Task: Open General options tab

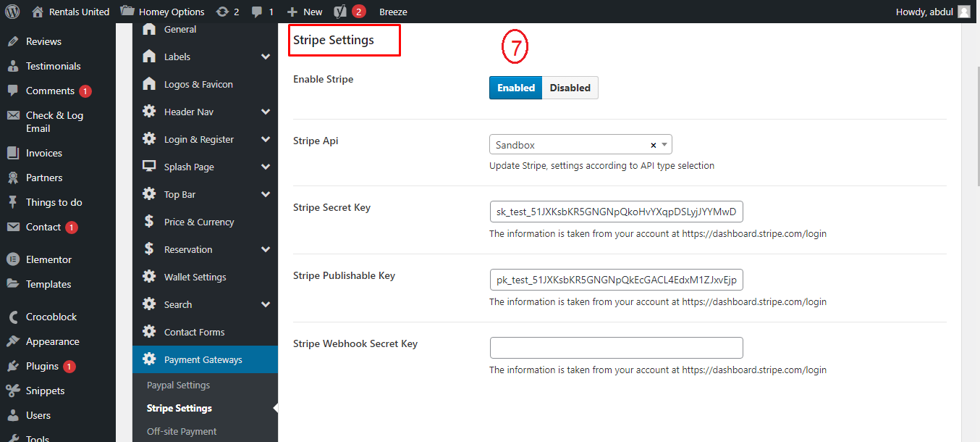Action: 206,30
